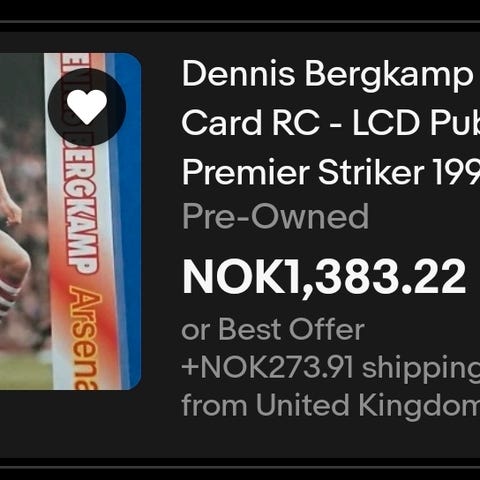Screen dimensions: 480x480
Task: Click the orange Arsenal text on the card
Action: point(85,337)
